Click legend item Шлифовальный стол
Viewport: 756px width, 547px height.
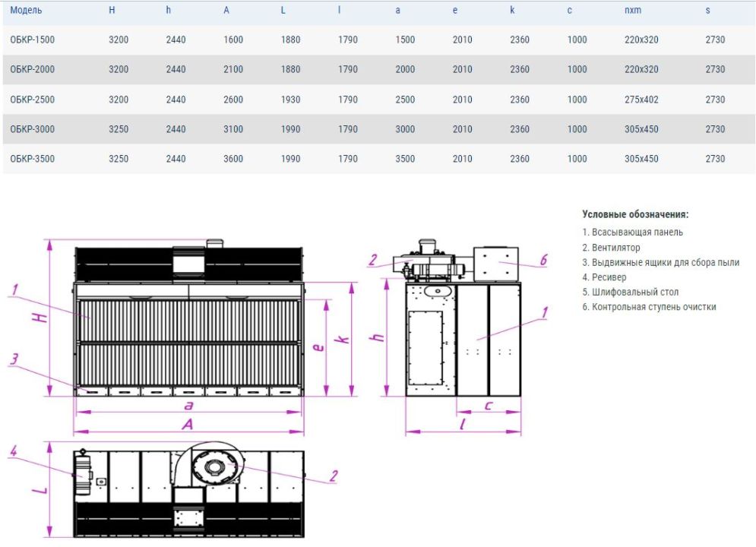pyautogui.click(x=630, y=292)
